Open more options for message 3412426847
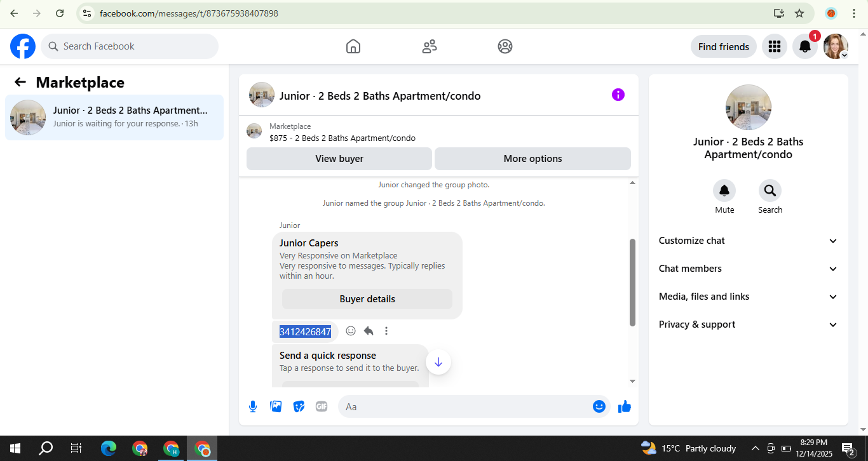The height and width of the screenshot is (461, 868). (386, 331)
